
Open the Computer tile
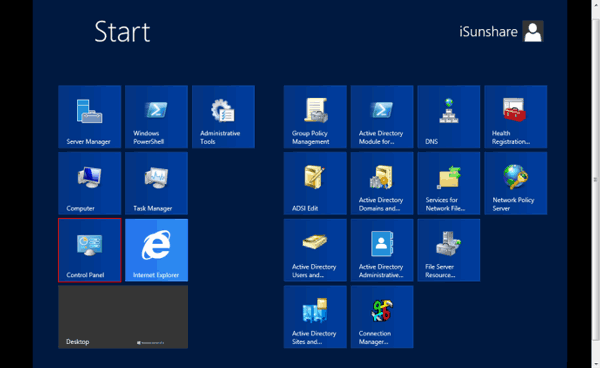[90, 183]
